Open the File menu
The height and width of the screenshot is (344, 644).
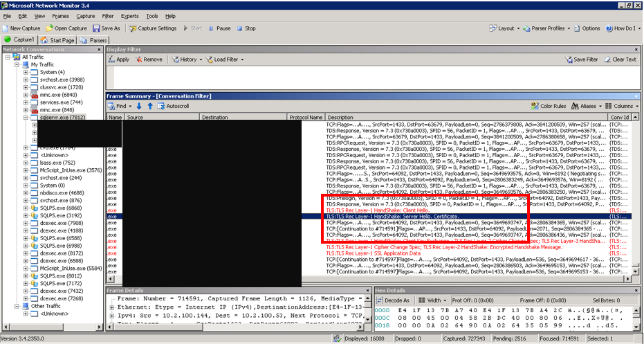tap(7, 16)
